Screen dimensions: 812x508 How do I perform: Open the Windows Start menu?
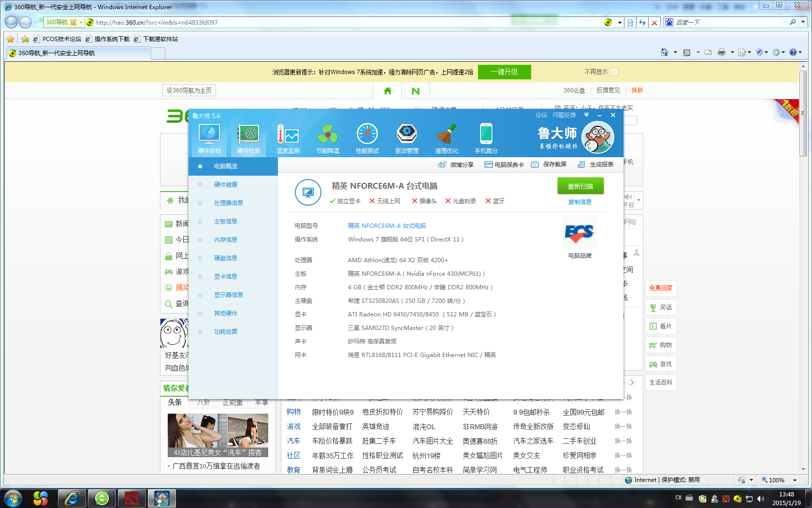pos(13,498)
